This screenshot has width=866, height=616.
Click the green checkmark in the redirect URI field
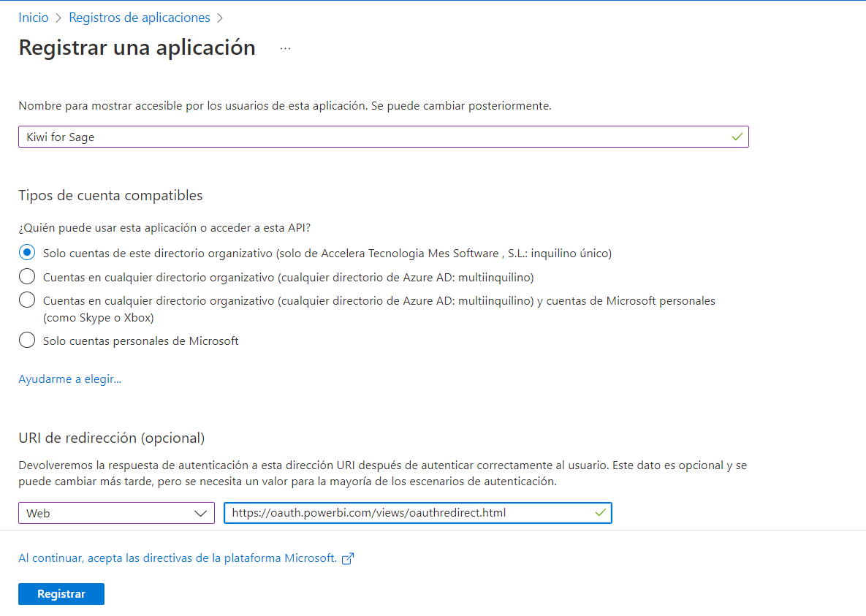click(x=600, y=513)
